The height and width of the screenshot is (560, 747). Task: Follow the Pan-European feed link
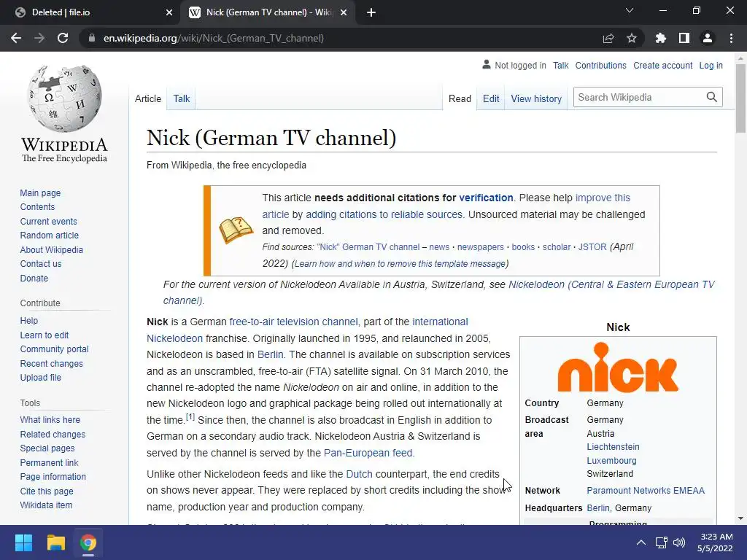click(368, 453)
